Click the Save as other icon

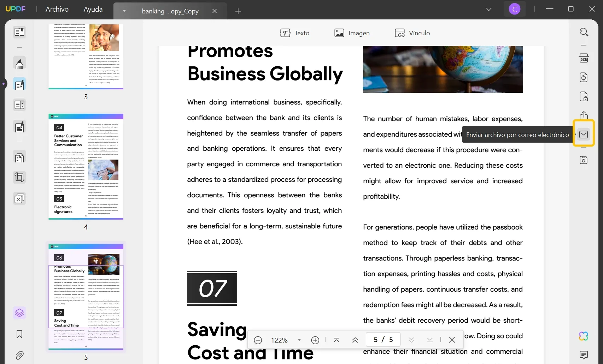click(584, 160)
